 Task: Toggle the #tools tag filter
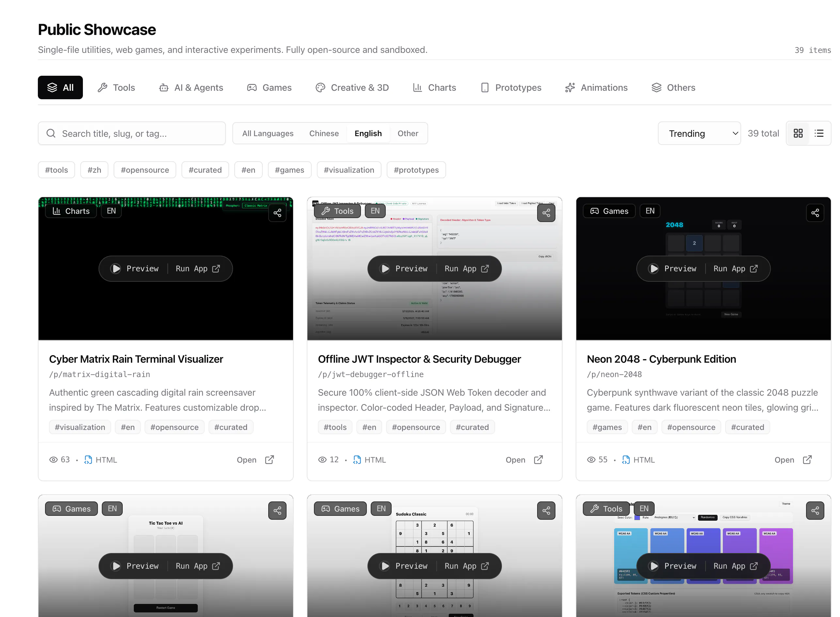56,170
